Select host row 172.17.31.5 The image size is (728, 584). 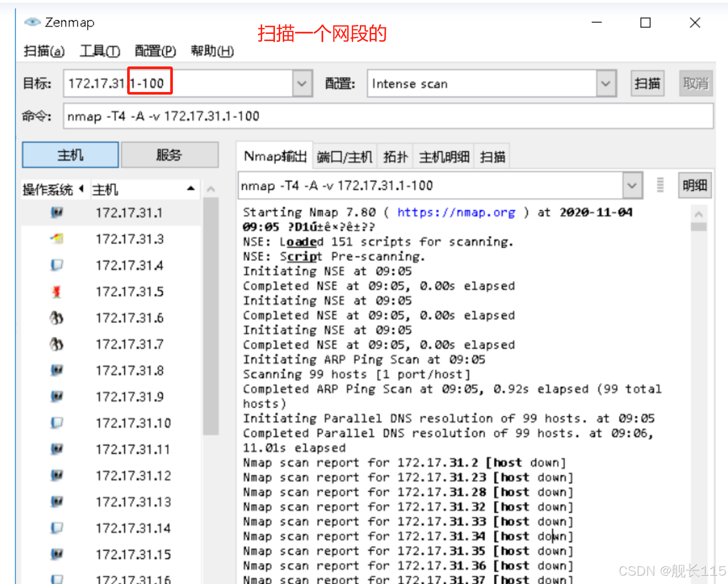111,291
